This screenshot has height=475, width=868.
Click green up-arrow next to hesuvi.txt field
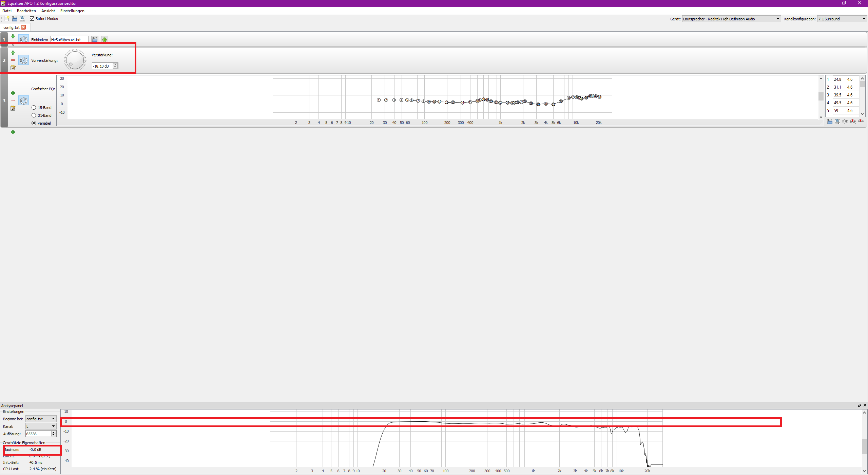(x=104, y=40)
